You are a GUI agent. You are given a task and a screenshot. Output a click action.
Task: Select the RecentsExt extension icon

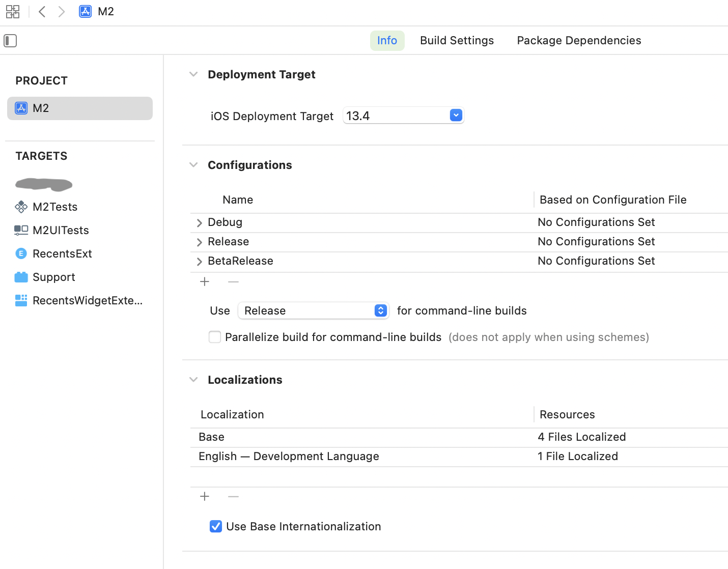21,253
